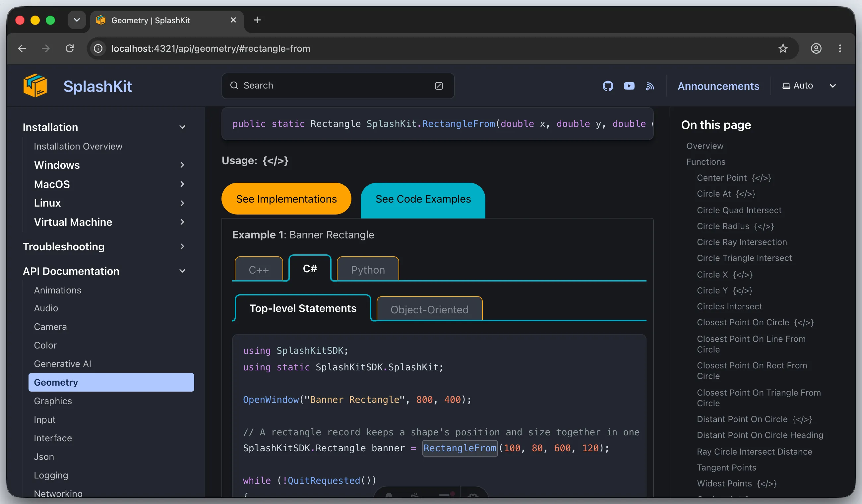The image size is (862, 504).
Task: Open the browser profile icon
Action: coord(816,49)
